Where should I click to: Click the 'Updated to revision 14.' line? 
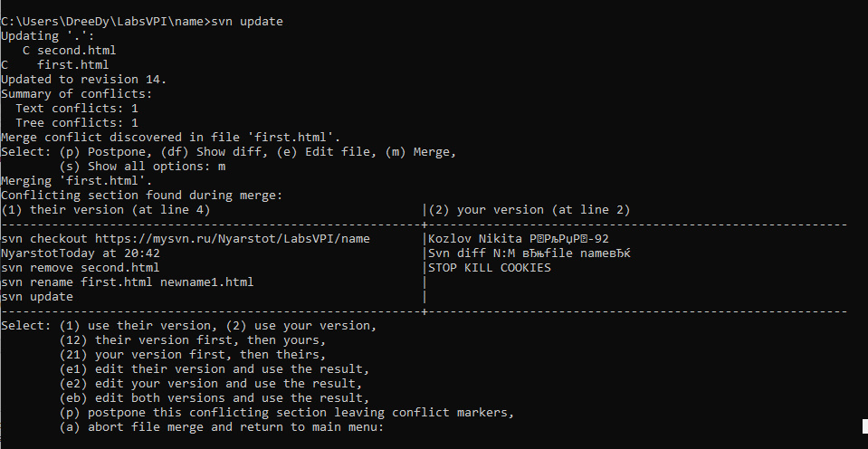click(x=83, y=79)
